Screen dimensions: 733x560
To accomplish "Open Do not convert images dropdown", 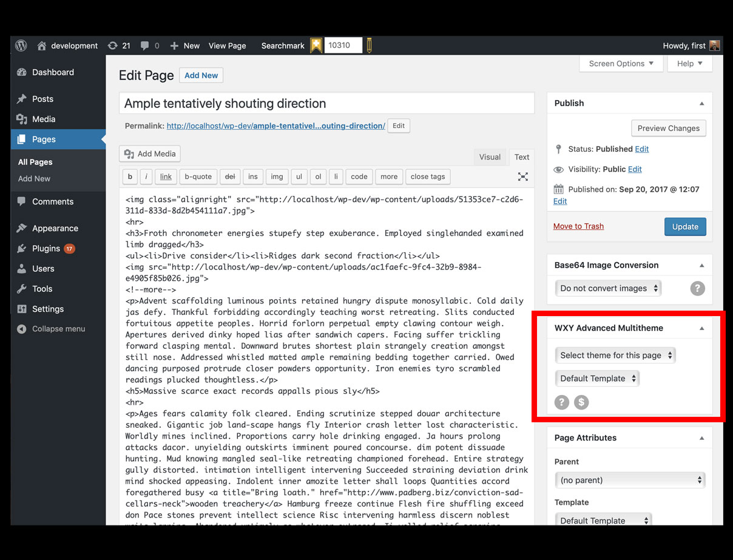I will pos(609,288).
